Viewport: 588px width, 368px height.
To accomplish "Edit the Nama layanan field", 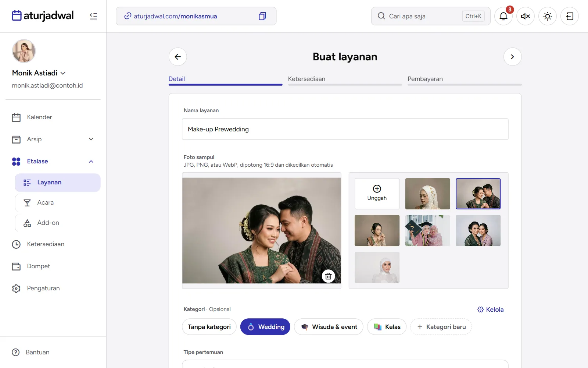I will point(345,129).
